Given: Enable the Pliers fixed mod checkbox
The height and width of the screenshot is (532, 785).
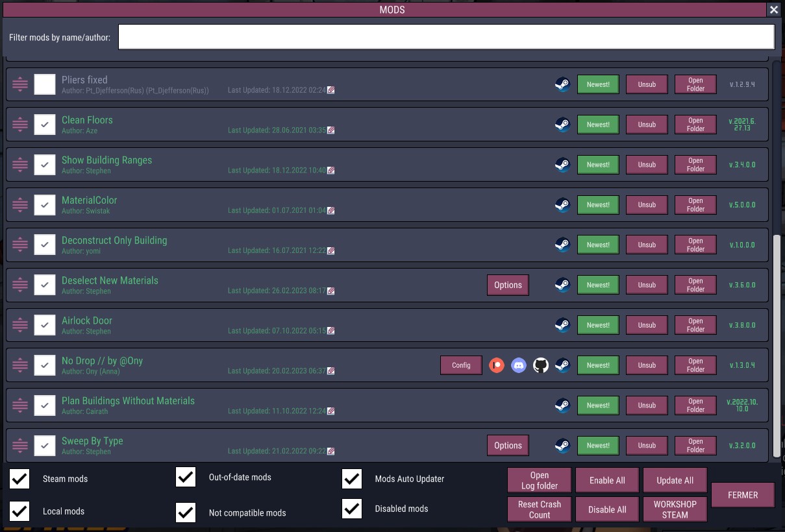Looking at the screenshot, I should click(x=45, y=84).
